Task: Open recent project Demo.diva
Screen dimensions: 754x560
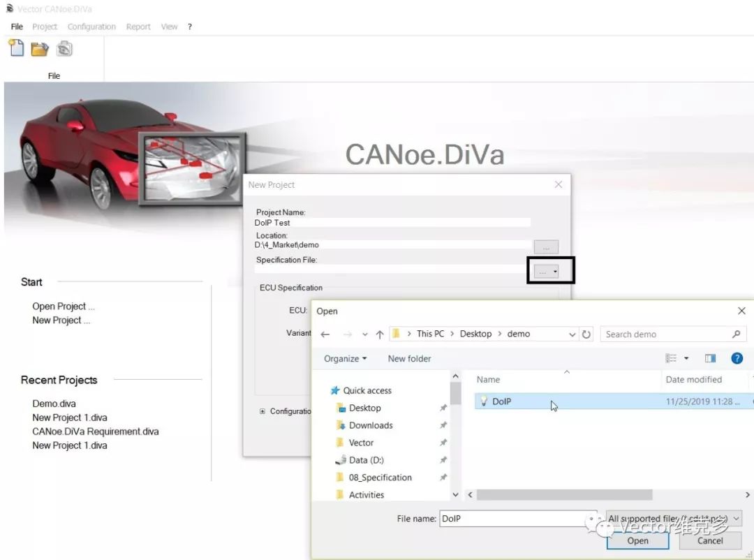Action: point(54,404)
